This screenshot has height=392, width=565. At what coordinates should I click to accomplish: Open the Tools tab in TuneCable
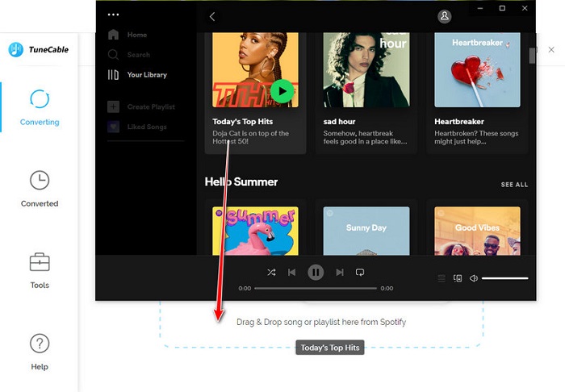[40, 271]
